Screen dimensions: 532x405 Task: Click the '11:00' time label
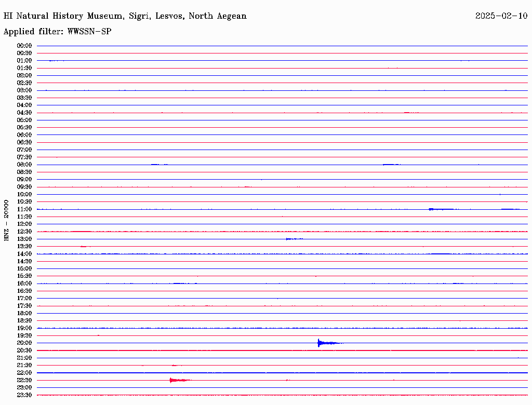pyautogui.click(x=24, y=209)
